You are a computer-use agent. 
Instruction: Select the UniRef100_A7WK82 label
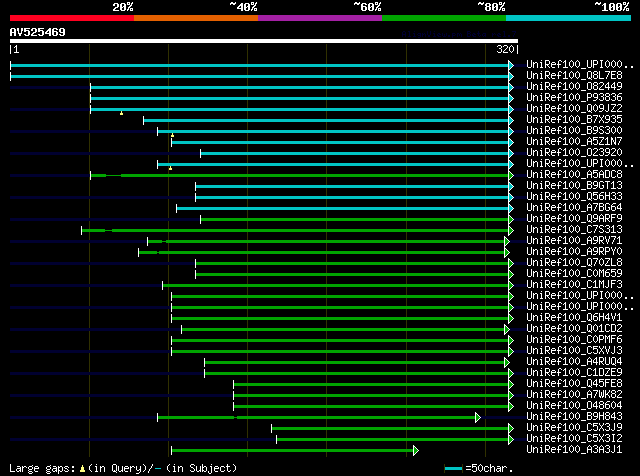point(574,395)
